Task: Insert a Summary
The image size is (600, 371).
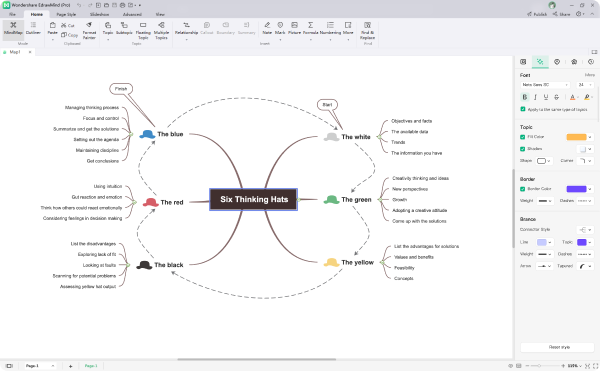Action: point(246,28)
